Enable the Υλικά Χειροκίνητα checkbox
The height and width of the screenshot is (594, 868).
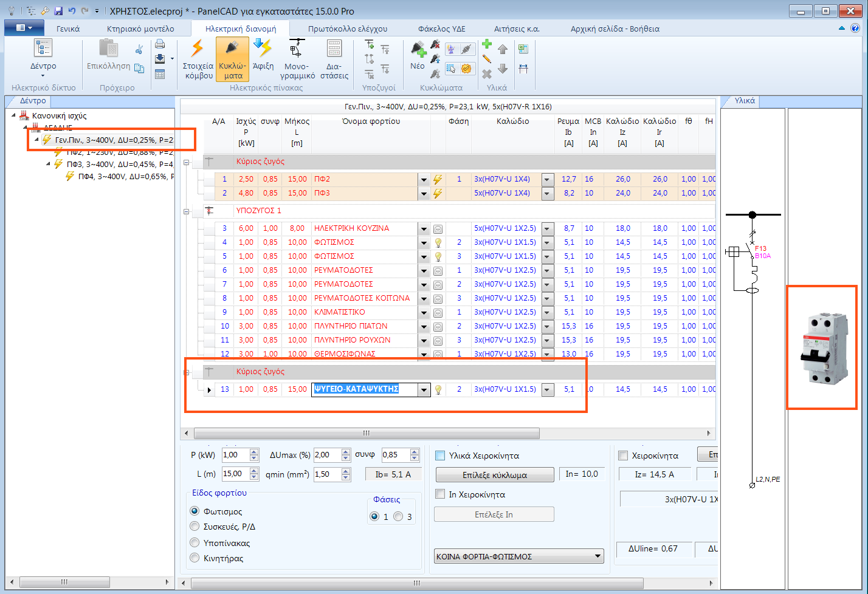pyautogui.click(x=441, y=456)
